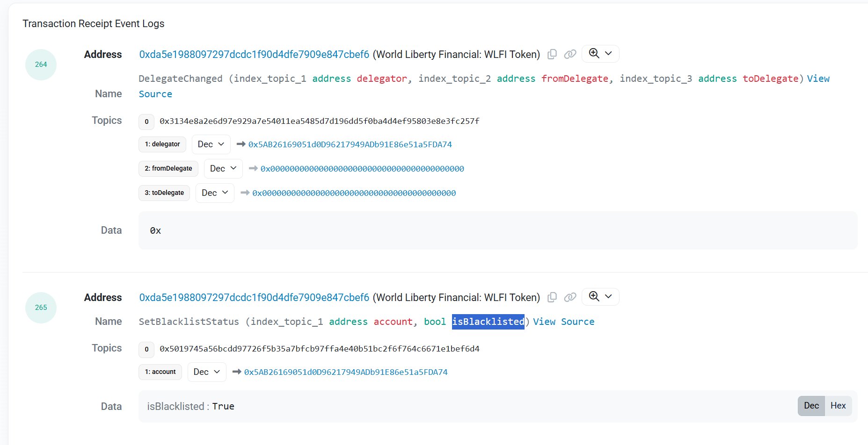This screenshot has width=868, height=445.
Task: Open Dec dropdown for fromDelegate topic
Action: click(x=223, y=169)
